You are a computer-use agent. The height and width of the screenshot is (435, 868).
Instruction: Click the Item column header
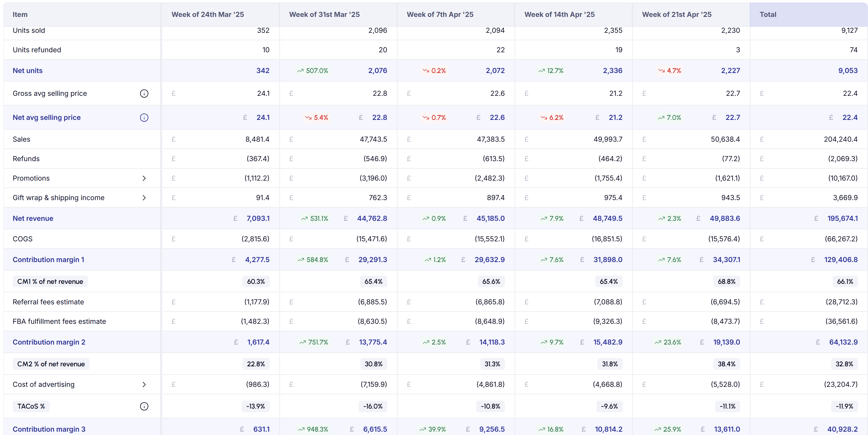point(20,15)
